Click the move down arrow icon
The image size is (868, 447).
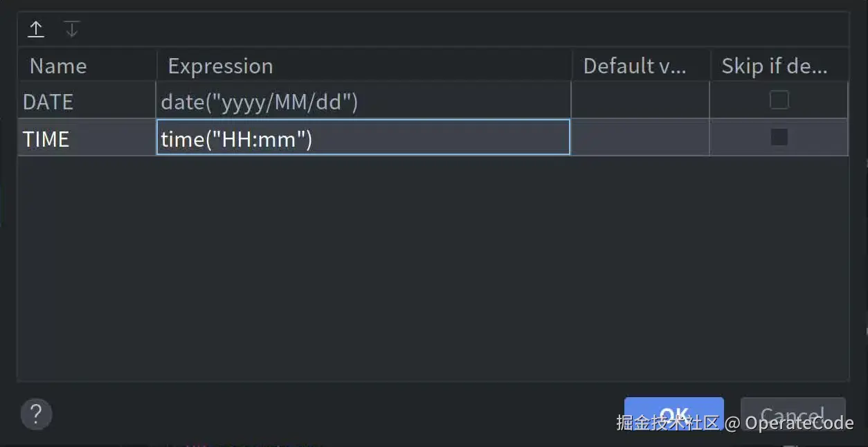click(72, 29)
